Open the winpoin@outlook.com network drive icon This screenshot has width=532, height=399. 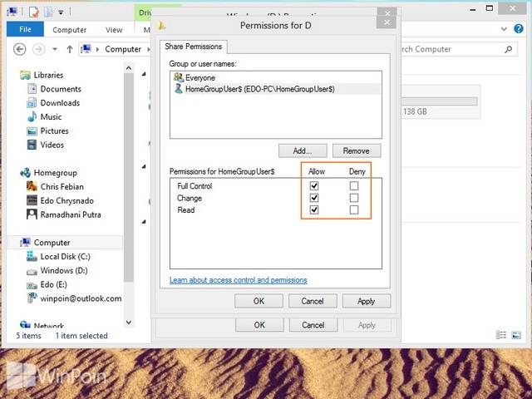click(32, 298)
